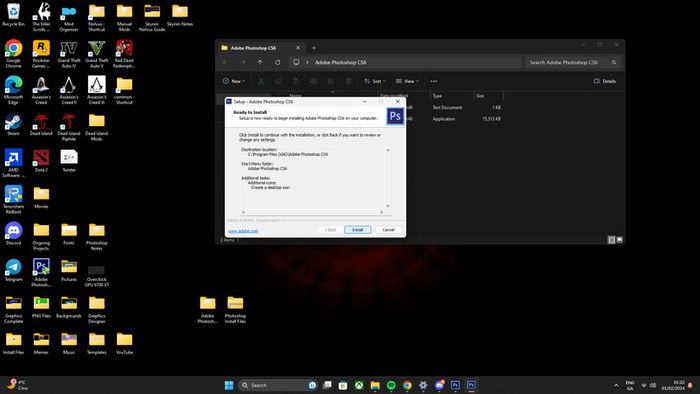
Task: Open the Sort dropdown in File Explorer
Action: tap(375, 81)
